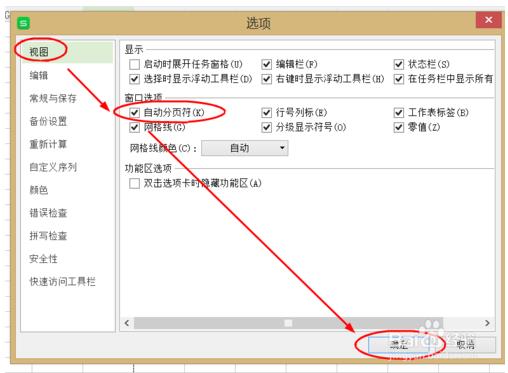Toggle 选择时显示浮动工具栏(D) checkbox
508x373 pixels.
pos(134,79)
